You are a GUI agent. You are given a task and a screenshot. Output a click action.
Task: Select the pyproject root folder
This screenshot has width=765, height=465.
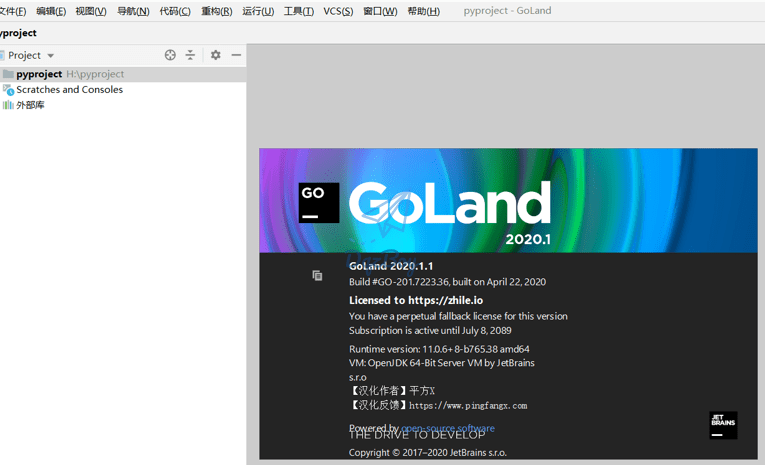pyautogui.click(x=38, y=74)
